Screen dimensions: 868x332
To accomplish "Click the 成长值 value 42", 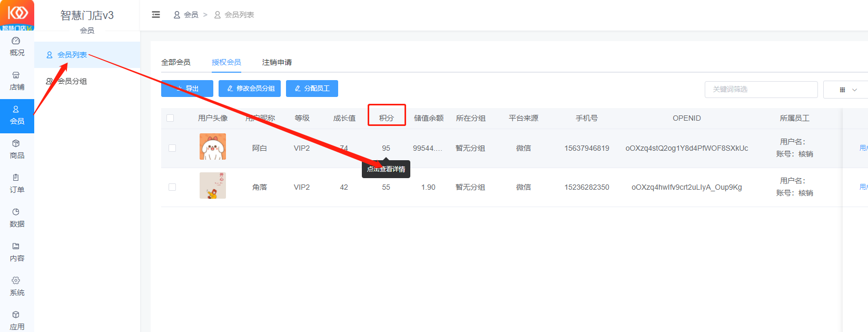I will [344, 187].
